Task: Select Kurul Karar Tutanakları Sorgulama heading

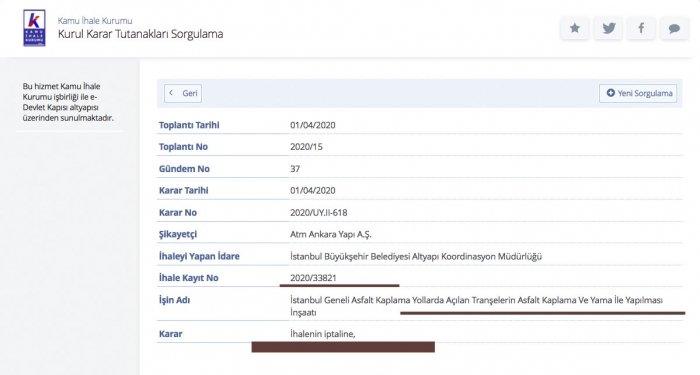Action: [x=140, y=34]
